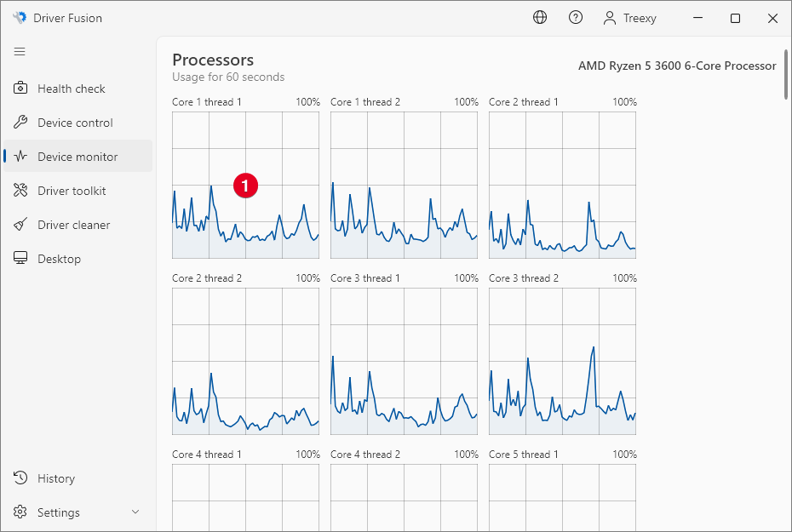Minimize the Driver Fusion window
This screenshot has height=532, width=792.
click(698, 18)
